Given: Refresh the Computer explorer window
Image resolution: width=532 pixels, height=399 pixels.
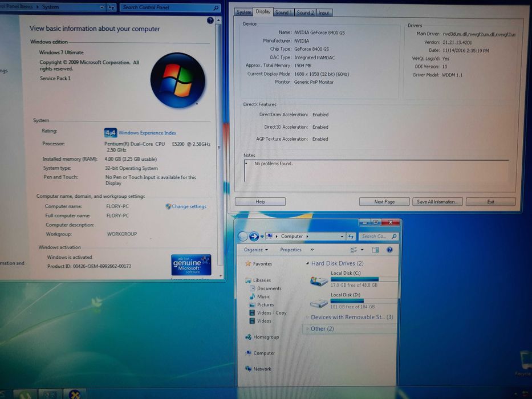Looking at the screenshot, I should pyautogui.click(x=351, y=237).
